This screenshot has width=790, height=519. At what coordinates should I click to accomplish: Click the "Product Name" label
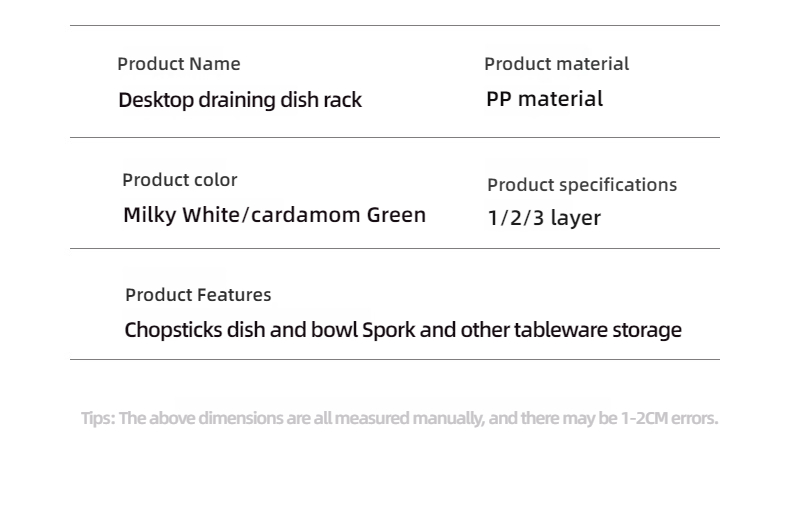pyautogui.click(x=179, y=64)
